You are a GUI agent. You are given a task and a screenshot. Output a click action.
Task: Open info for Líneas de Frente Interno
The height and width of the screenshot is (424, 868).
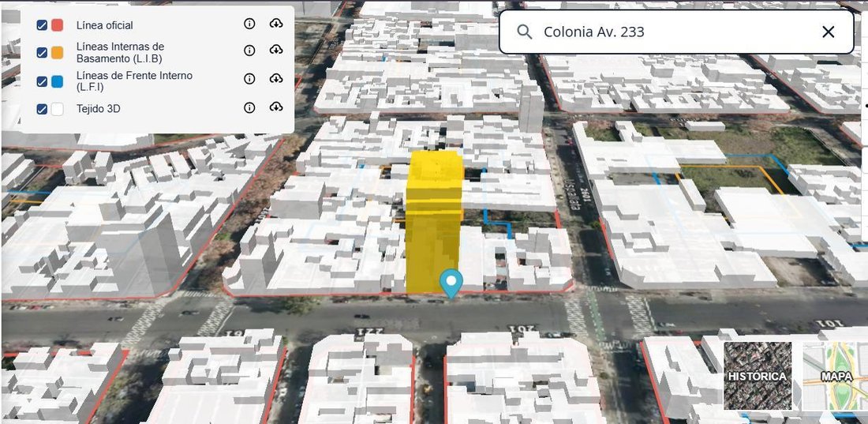coord(249,79)
